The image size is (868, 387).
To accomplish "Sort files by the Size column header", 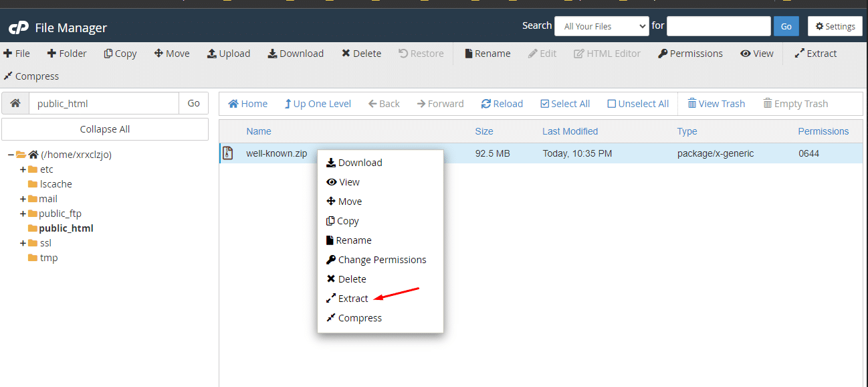I will click(483, 131).
